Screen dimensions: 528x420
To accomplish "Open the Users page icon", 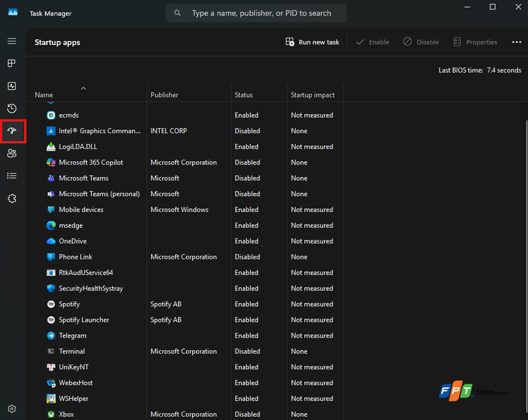I will [12, 153].
